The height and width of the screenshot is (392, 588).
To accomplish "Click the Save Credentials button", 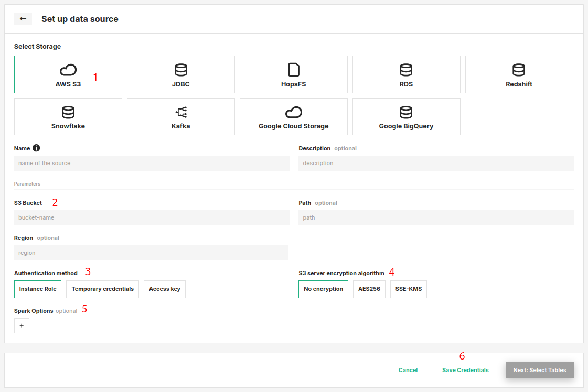I will pyautogui.click(x=465, y=370).
